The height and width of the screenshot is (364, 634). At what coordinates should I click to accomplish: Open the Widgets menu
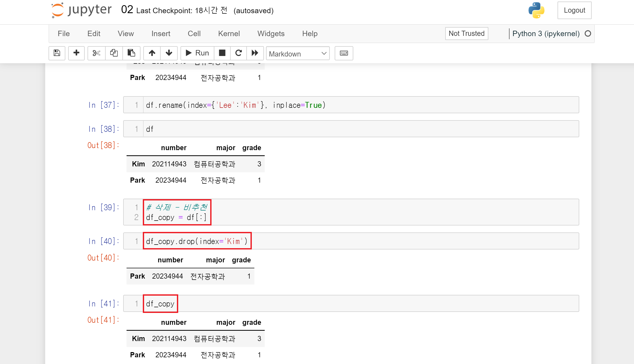pos(271,34)
